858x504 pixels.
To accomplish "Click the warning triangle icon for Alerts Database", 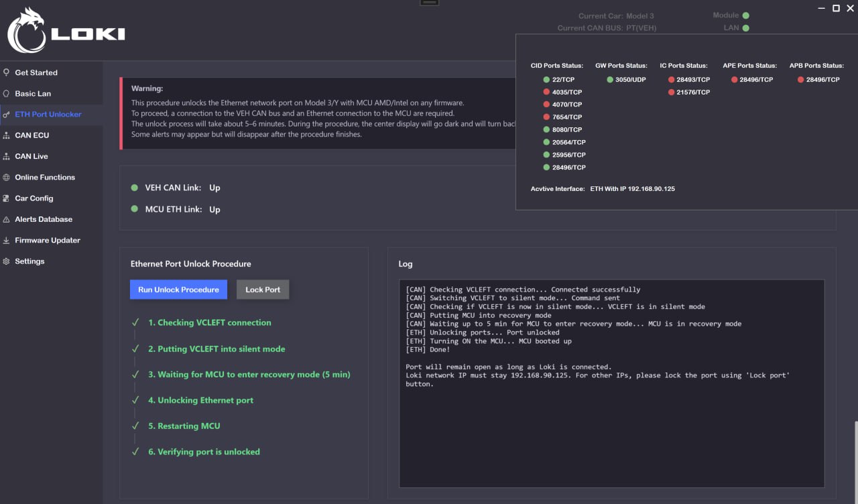I will [7, 219].
